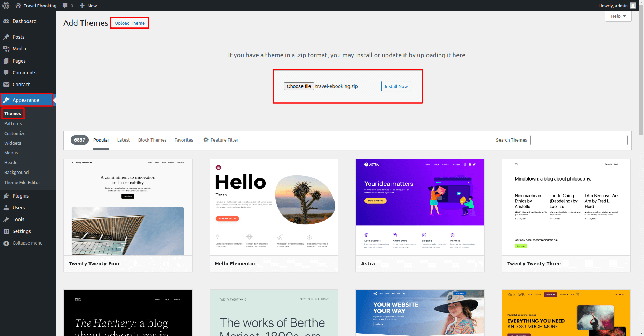Click the WordPress logo icon
Viewport: 644px width, 336px height.
[x=6, y=6]
